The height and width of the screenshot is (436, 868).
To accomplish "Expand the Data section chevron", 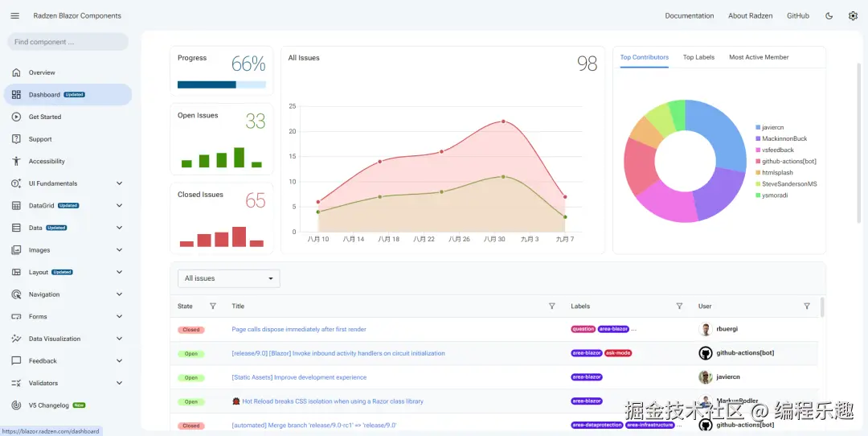I will 119,228.
